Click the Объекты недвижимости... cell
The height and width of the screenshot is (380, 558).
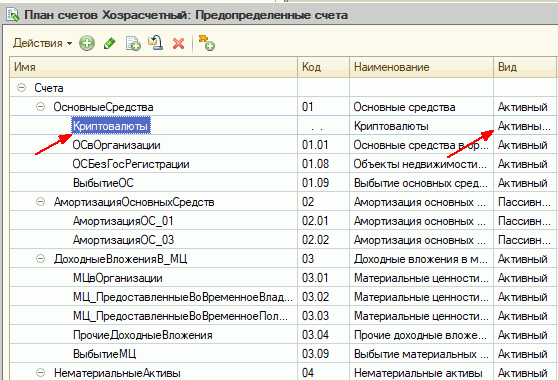click(421, 164)
